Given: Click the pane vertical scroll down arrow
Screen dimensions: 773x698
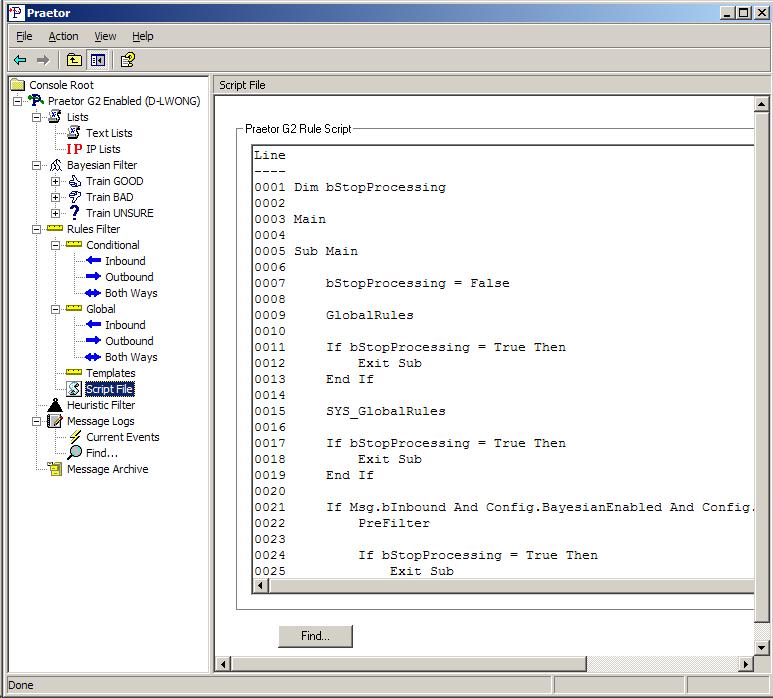Looking at the screenshot, I should click(761, 648).
